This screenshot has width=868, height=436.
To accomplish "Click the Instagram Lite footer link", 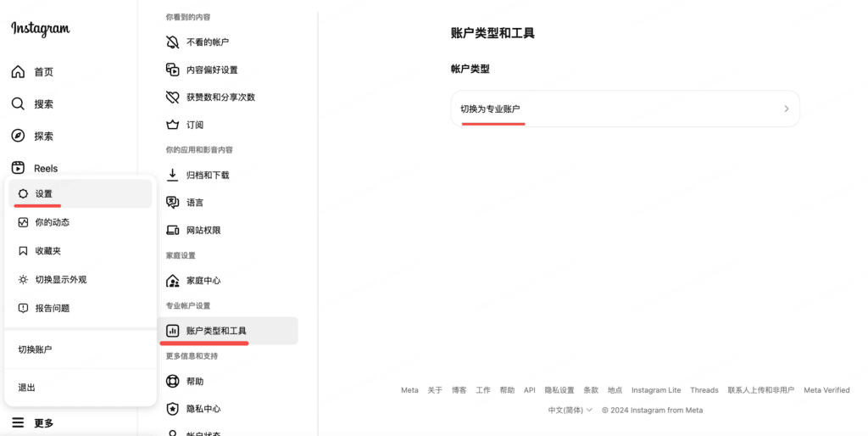I will click(x=657, y=390).
